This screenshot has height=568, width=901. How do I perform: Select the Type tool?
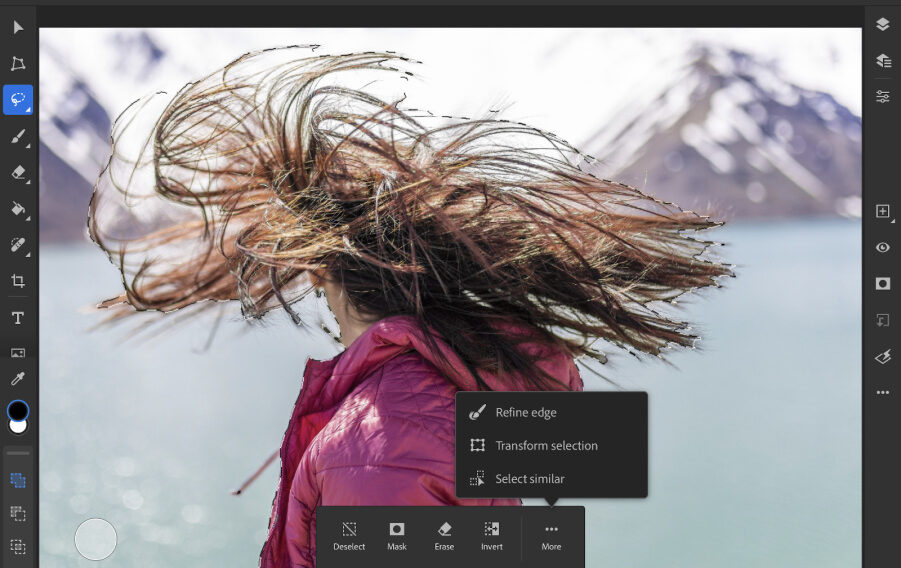(18, 318)
